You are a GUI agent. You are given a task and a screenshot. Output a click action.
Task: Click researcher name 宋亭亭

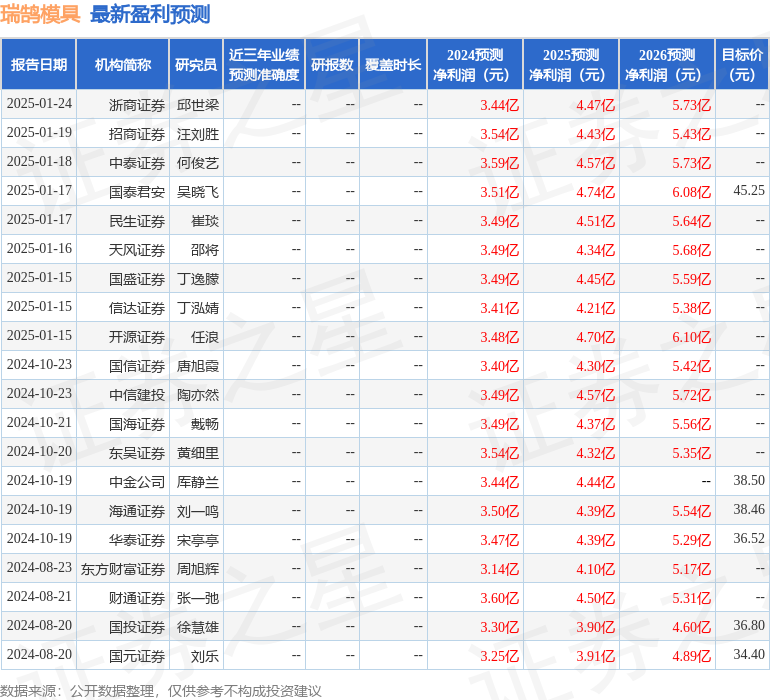(x=198, y=540)
